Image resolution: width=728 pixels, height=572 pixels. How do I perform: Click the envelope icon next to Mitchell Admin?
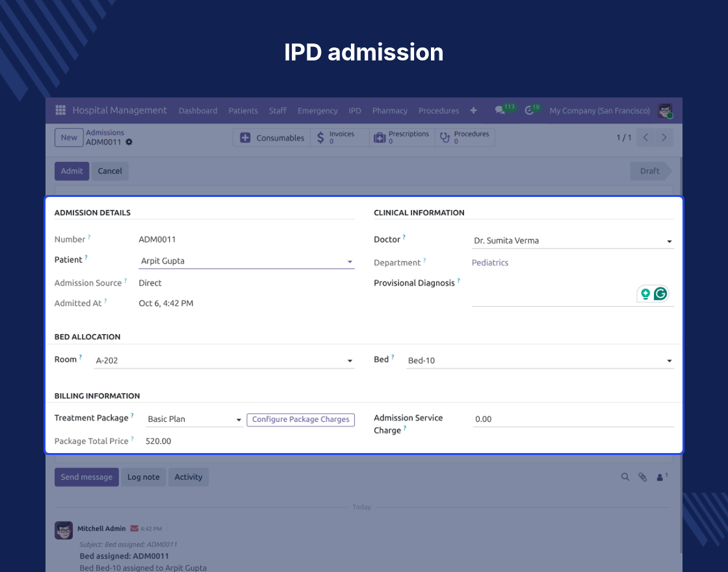(134, 528)
